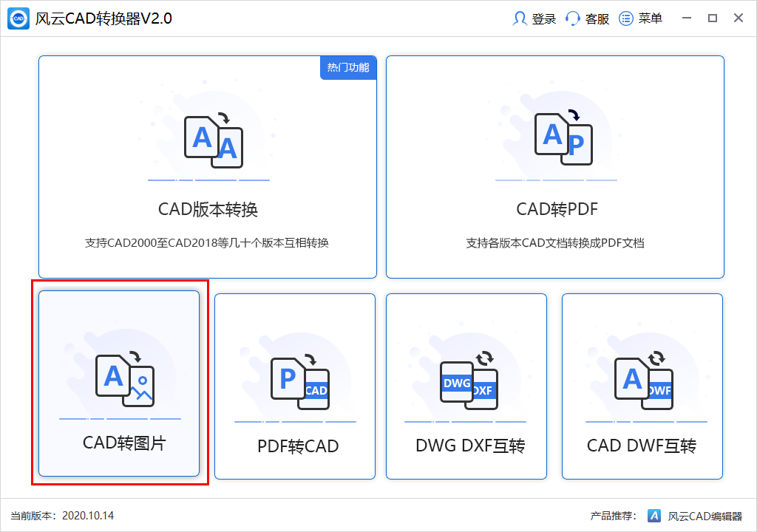Click text 支持各版本CAD文档转换成PDF文档

coord(555,243)
